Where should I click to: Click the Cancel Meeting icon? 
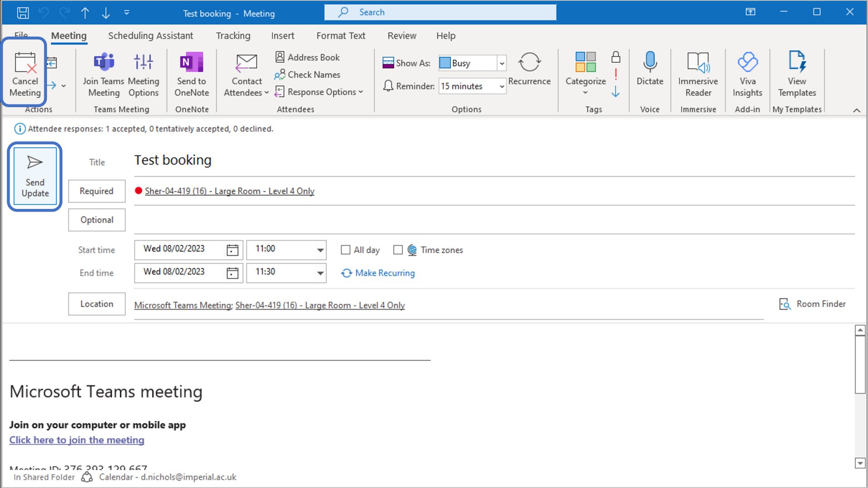(25, 63)
